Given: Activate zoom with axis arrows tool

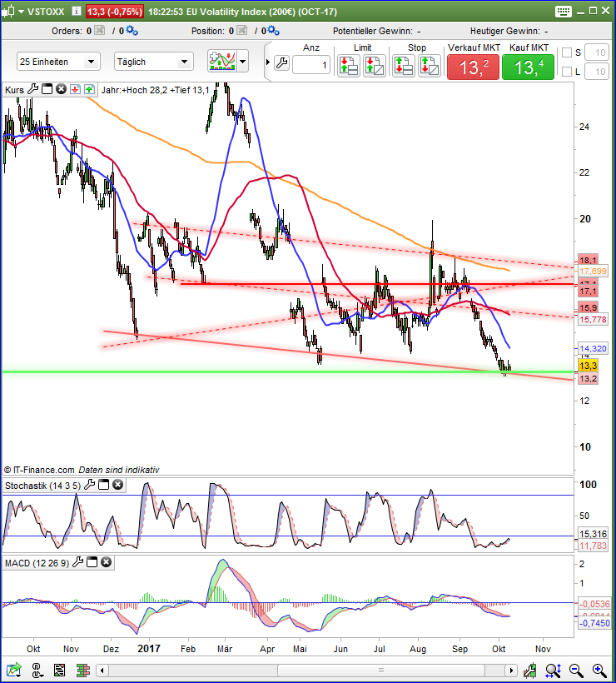Looking at the screenshot, I should coord(554,671).
